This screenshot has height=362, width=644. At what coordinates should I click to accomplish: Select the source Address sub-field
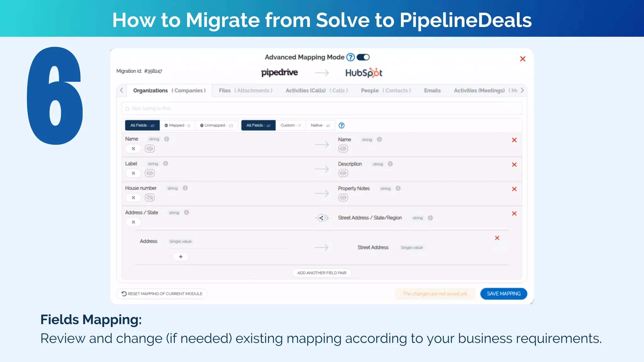click(x=148, y=241)
